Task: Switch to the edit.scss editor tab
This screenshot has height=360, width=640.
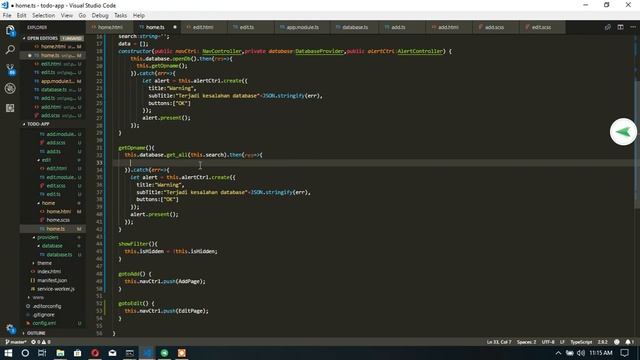Action: tap(541, 27)
